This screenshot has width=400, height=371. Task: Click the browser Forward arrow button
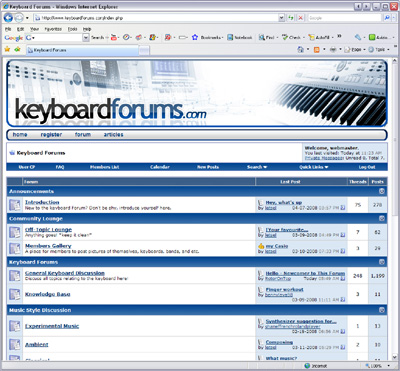pos(19,18)
